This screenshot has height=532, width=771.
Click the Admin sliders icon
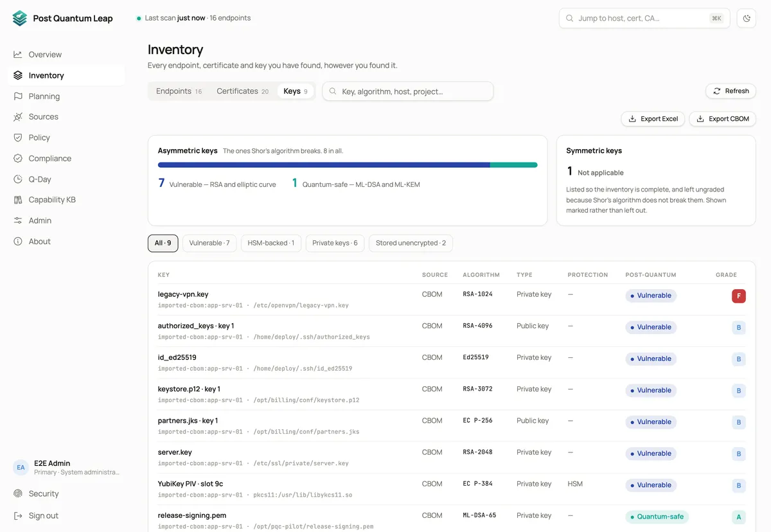pos(18,220)
